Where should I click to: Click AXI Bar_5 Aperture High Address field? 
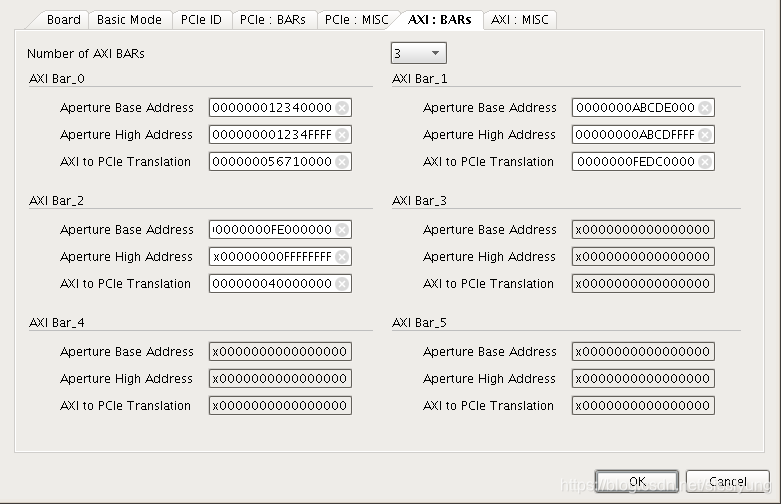644,378
